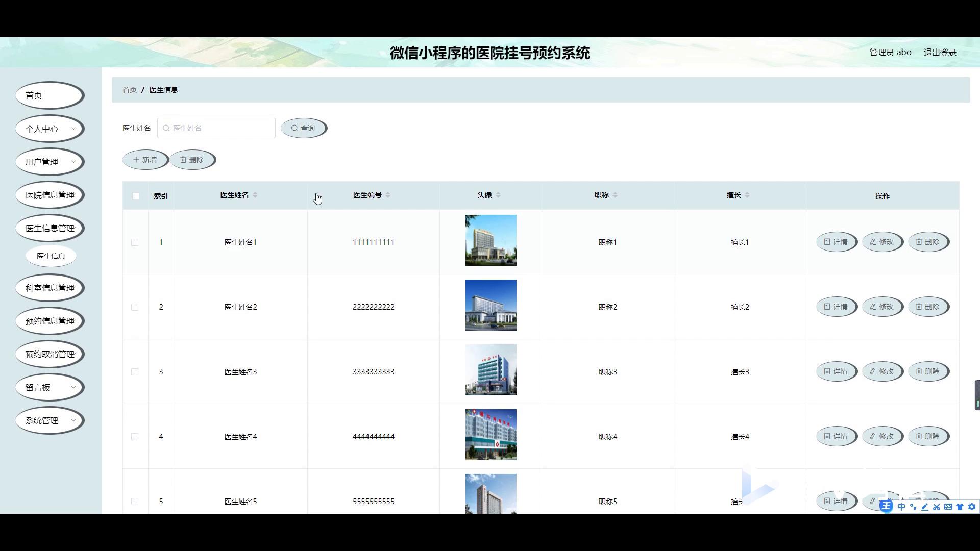Click the 擅长2 table cell
This screenshot has width=980, height=551.
pos(740,307)
